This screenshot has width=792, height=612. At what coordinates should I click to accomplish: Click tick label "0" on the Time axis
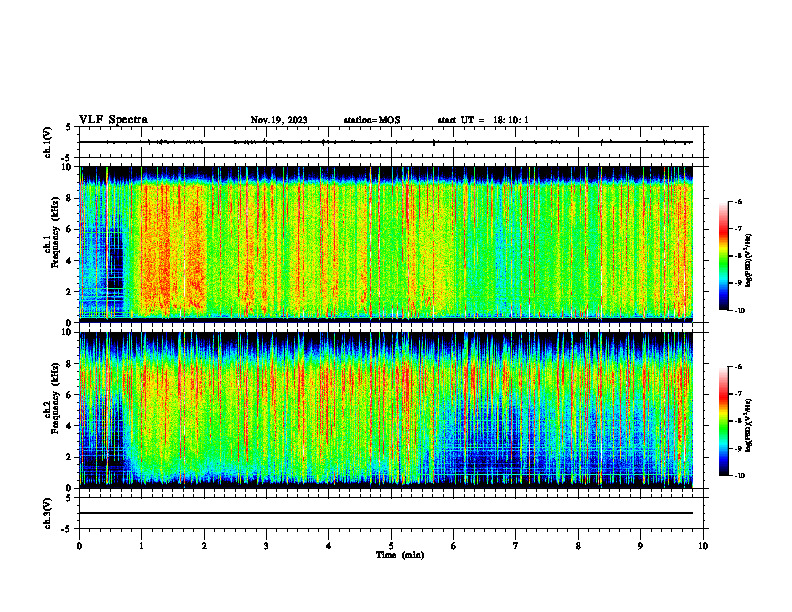coord(79,546)
